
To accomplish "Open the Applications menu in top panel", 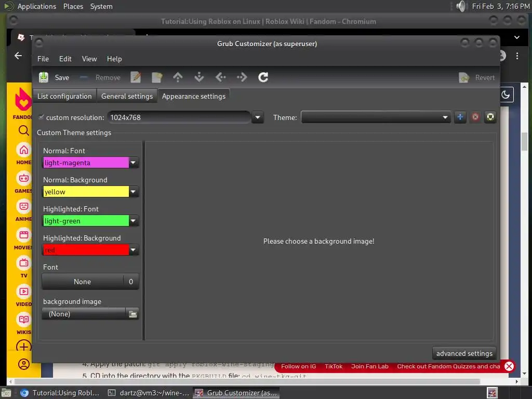I will tap(37, 6).
